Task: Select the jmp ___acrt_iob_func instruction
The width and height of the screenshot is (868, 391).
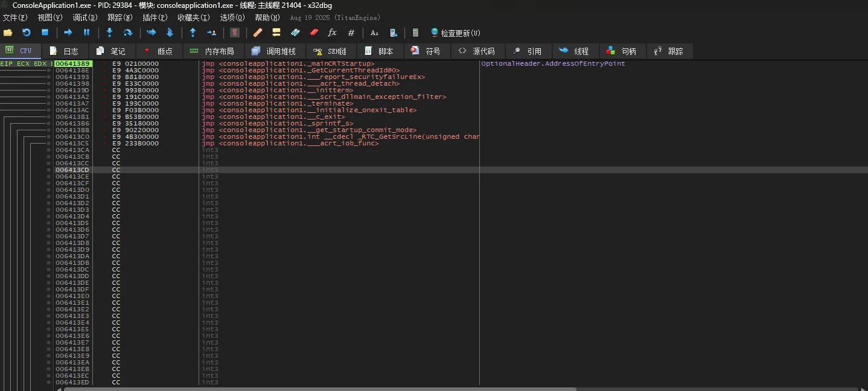Action: coord(290,143)
